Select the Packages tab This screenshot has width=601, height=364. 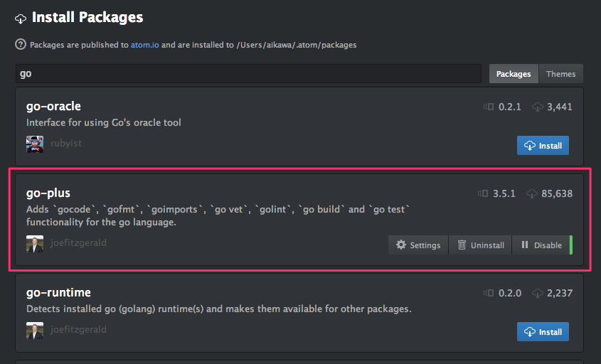[x=514, y=73]
